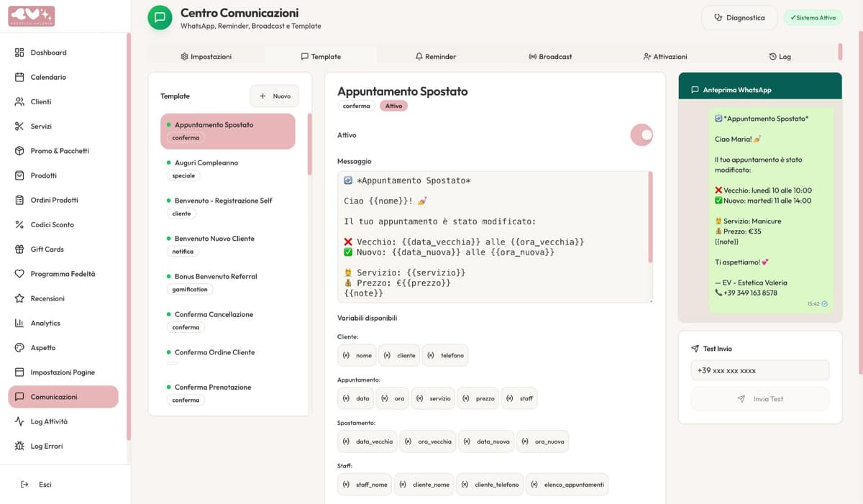The image size is (863, 504).
Task: Click the Estetica Valeria logo
Action: pyautogui.click(x=32, y=16)
